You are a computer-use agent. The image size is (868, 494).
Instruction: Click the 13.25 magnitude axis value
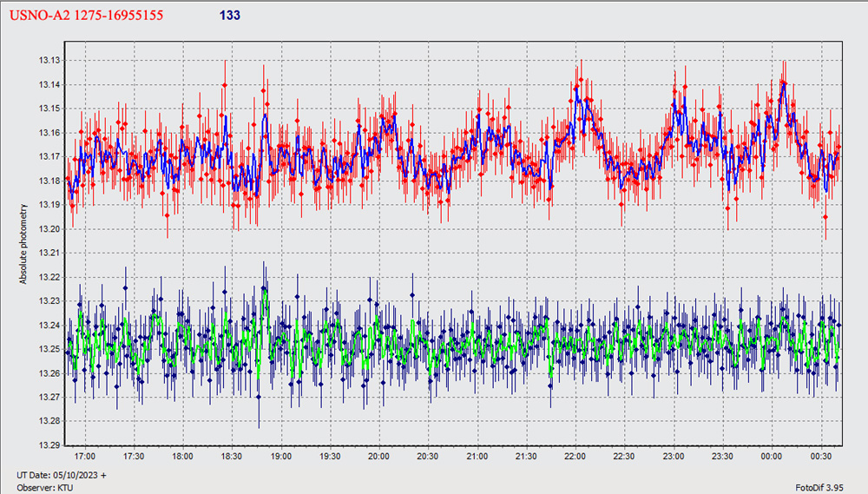48,349
